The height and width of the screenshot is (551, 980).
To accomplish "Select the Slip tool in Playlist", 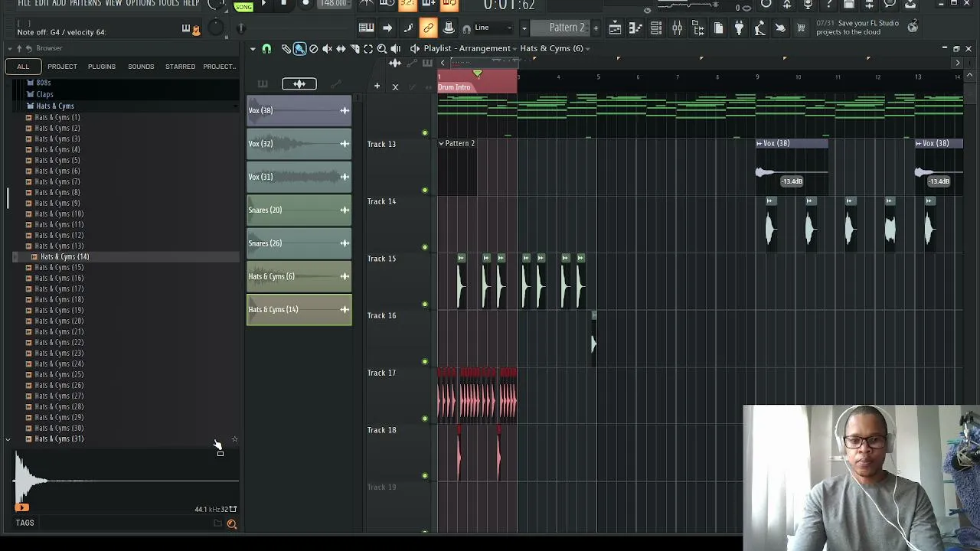I will coord(341,48).
